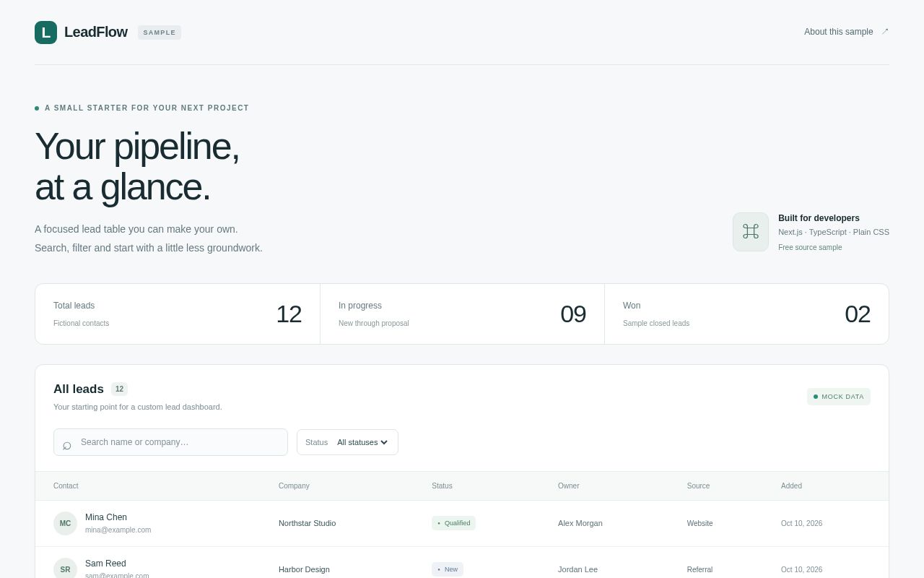Select the Sam Reed contact name

(x=105, y=564)
